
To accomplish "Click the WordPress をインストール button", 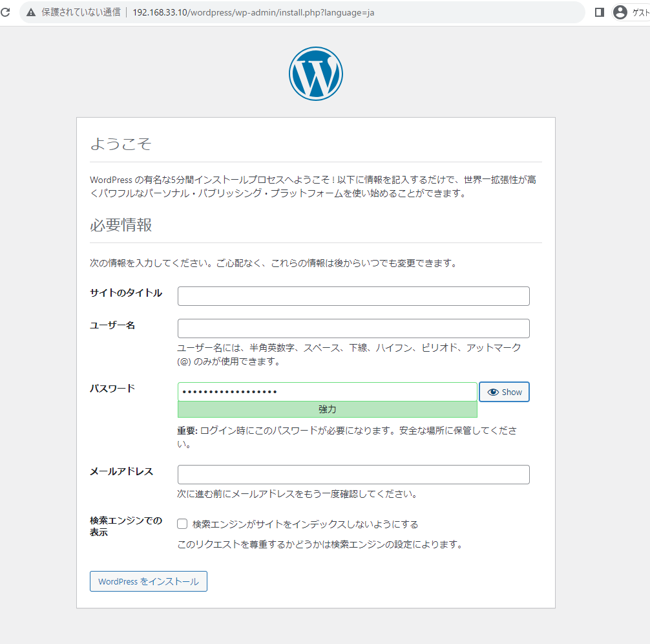I will click(x=149, y=581).
